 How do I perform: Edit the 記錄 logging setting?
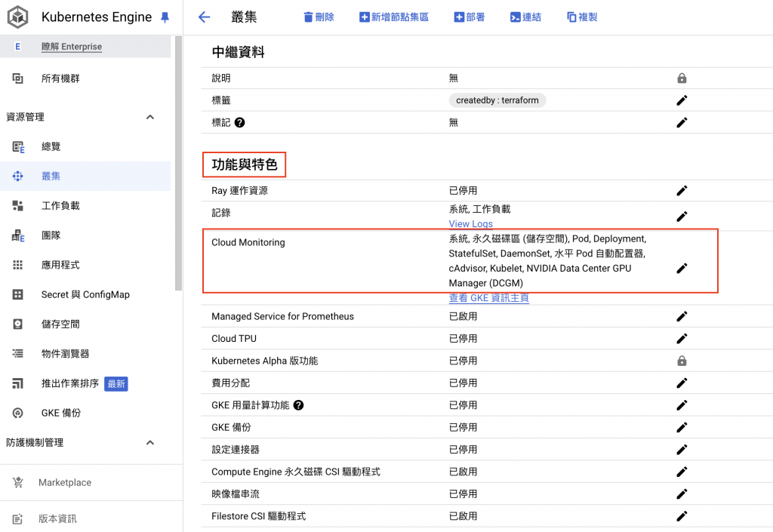tap(682, 217)
